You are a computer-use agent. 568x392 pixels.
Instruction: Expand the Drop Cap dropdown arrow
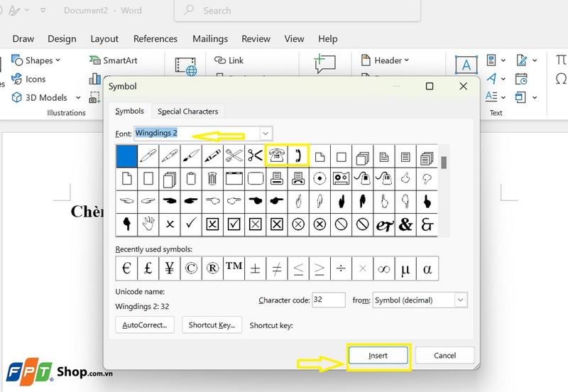503,97
